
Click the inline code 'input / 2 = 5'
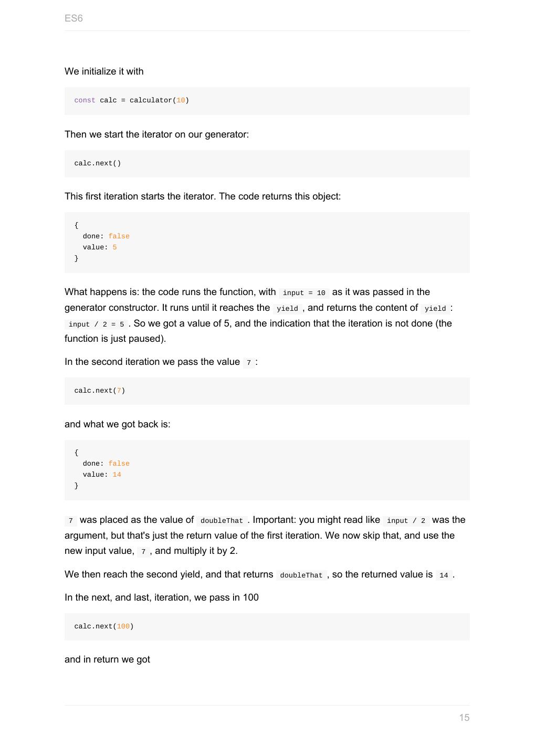coord(96,324)
